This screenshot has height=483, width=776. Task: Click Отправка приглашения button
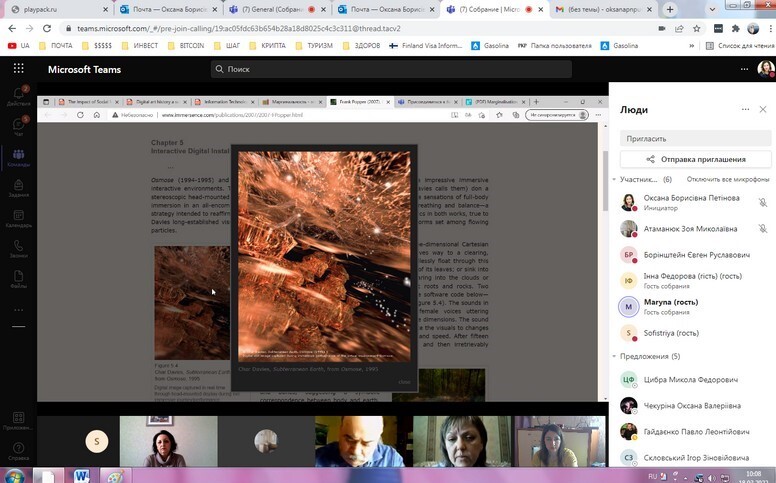coord(695,159)
